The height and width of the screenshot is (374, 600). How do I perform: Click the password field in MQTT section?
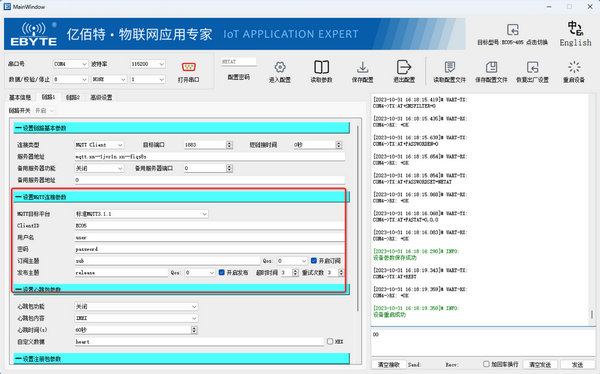point(210,249)
